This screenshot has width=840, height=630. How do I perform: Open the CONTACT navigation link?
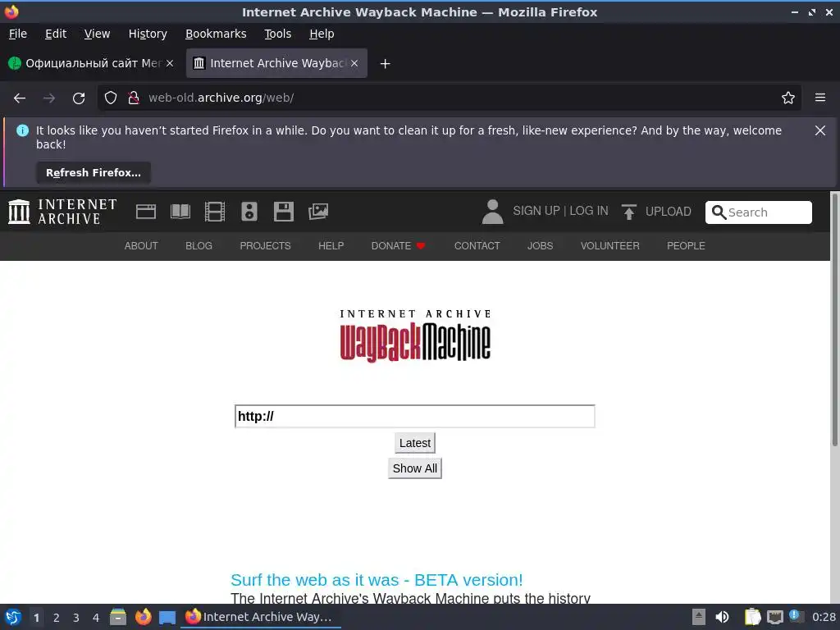point(477,246)
